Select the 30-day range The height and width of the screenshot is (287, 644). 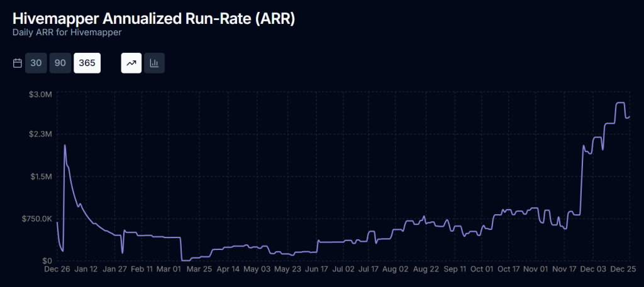(x=36, y=63)
